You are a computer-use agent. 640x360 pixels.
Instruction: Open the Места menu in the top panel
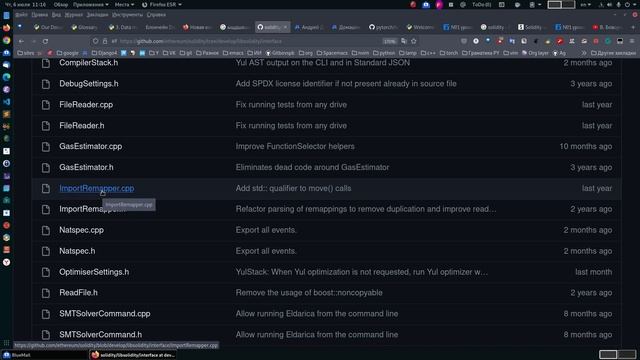coord(124,4)
